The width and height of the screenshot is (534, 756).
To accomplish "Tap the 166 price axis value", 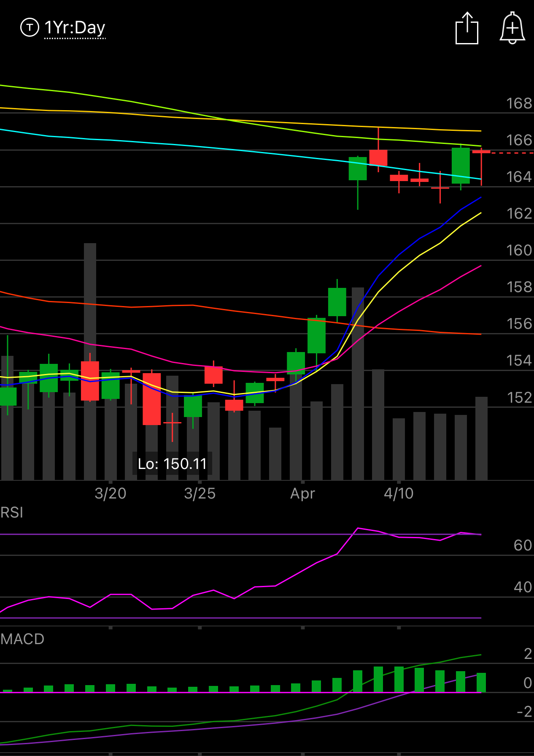I will (x=519, y=140).
